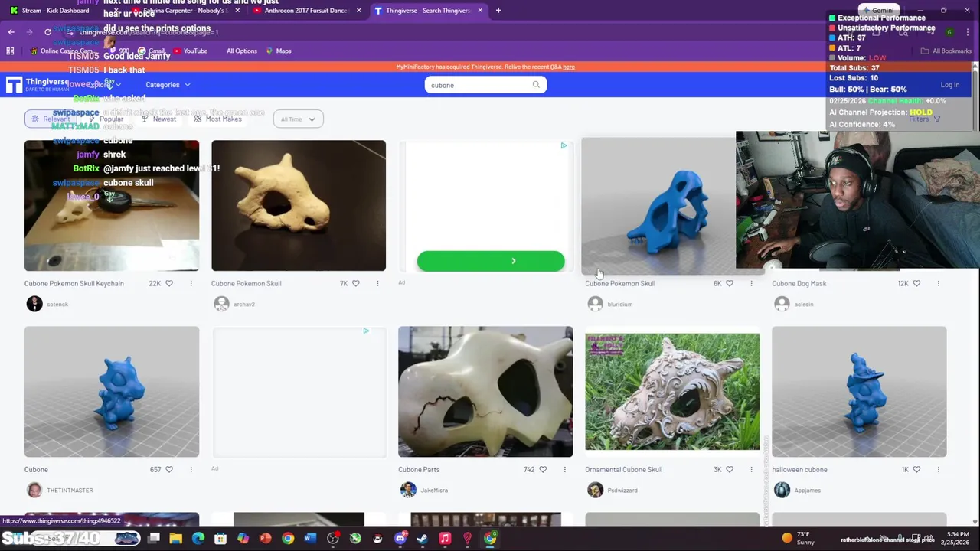
Task: Open Microsoft Store from the taskbar
Action: (x=220, y=539)
